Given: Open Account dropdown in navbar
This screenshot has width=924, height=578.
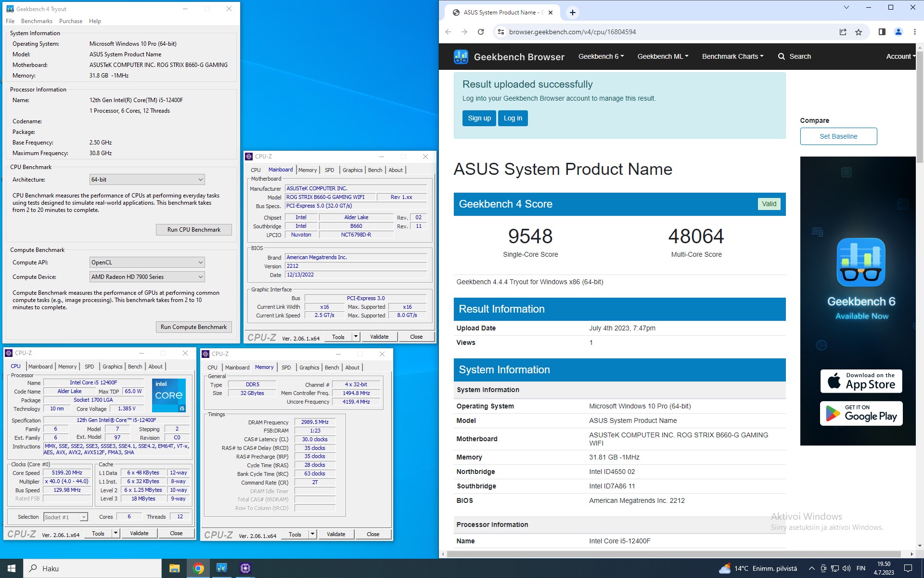Looking at the screenshot, I should [900, 56].
